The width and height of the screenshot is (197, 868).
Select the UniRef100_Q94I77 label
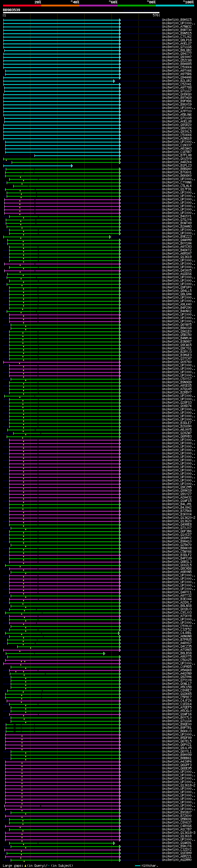tap(177, 54)
